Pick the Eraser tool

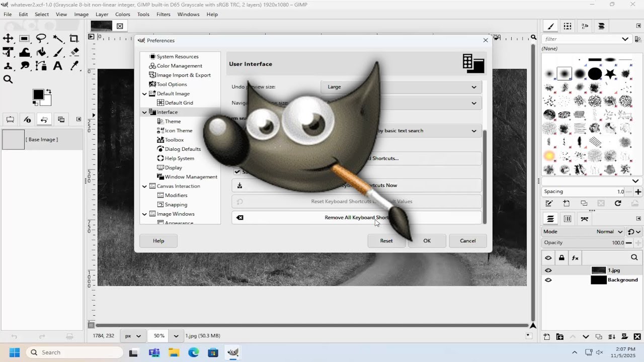click(x=74, y=52)
